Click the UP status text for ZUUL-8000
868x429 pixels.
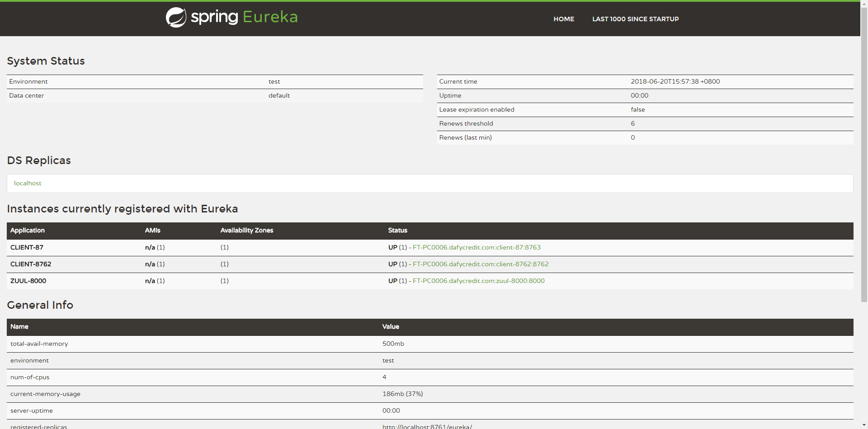coord(393,281)
